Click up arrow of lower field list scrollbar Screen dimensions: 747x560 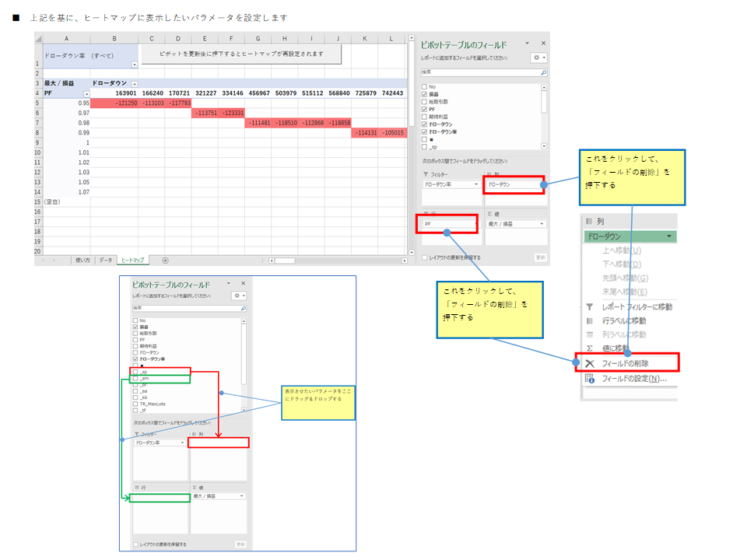244,321
